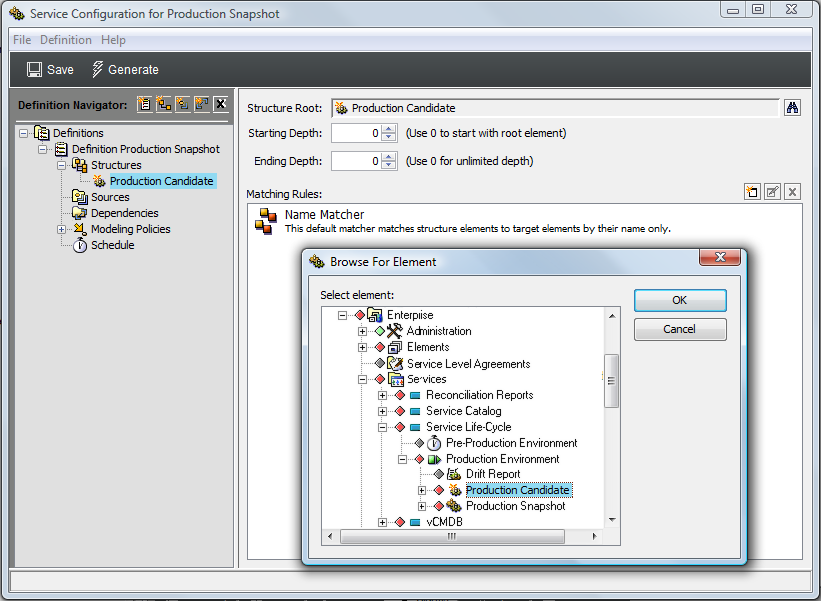Click second Definition Navigator toolbar icon
This screenshot has width=821, height=601.
[x=164, y=104]
